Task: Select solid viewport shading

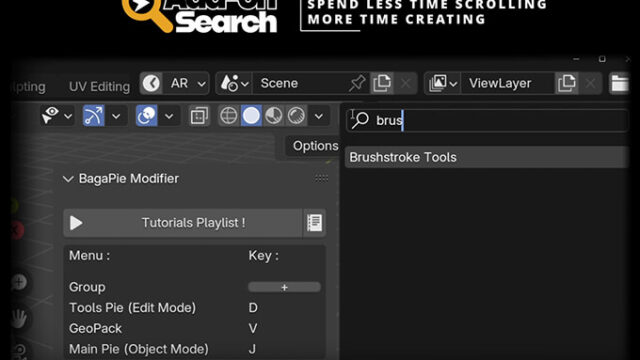Action: pos(251,116)
